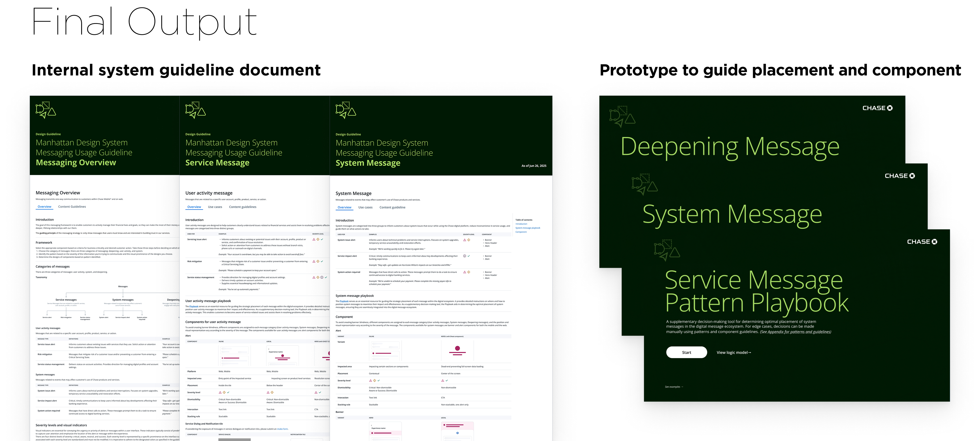
Task: Click 'Severity levels and visual indicators' heading
Action: tap(61, 425)
